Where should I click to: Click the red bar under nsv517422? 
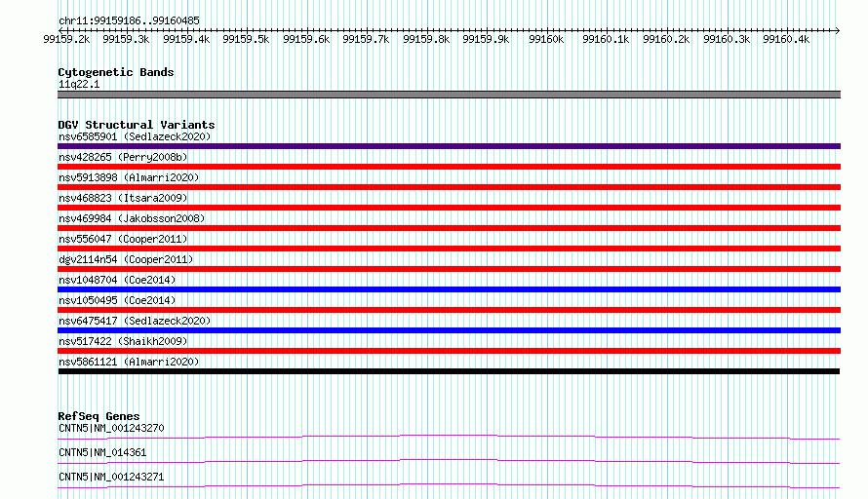[449, 351]
